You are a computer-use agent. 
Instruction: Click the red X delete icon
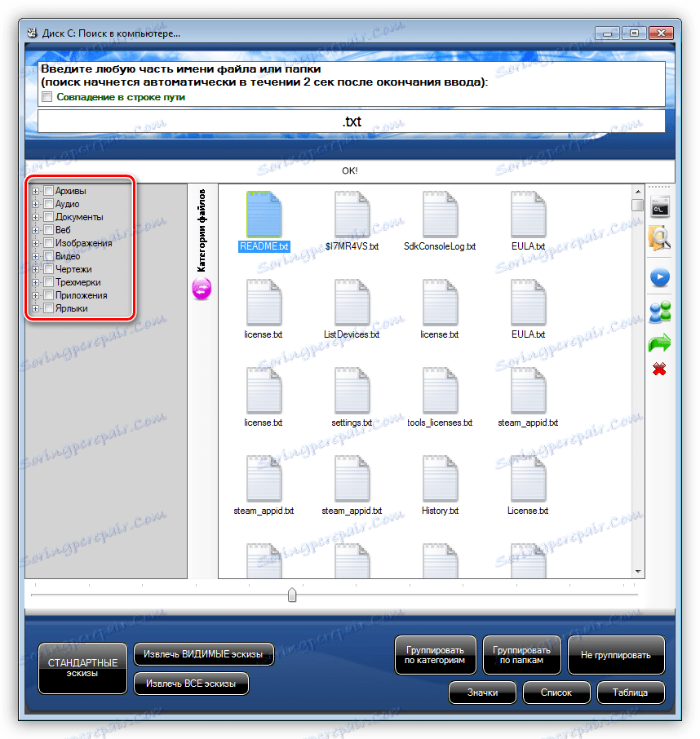pos(659,369)
